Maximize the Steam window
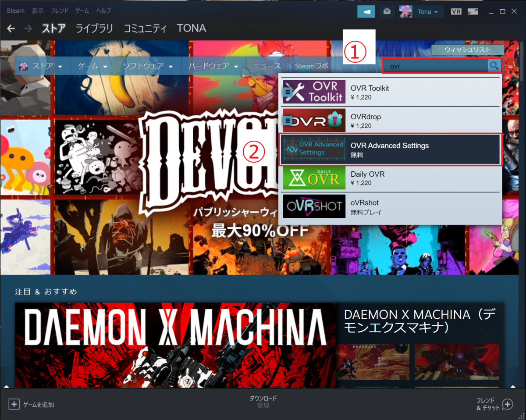Viewport: 526px width, 420px height. 503,11
